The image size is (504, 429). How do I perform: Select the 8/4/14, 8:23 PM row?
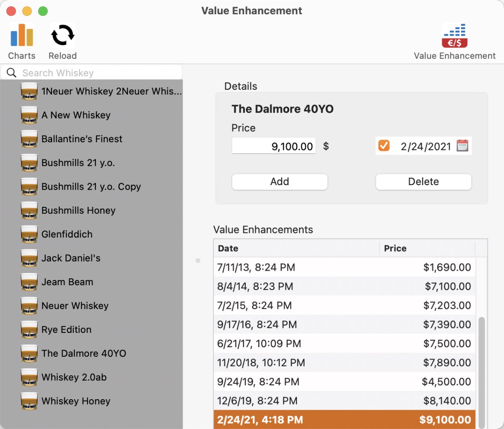[345, 286]
